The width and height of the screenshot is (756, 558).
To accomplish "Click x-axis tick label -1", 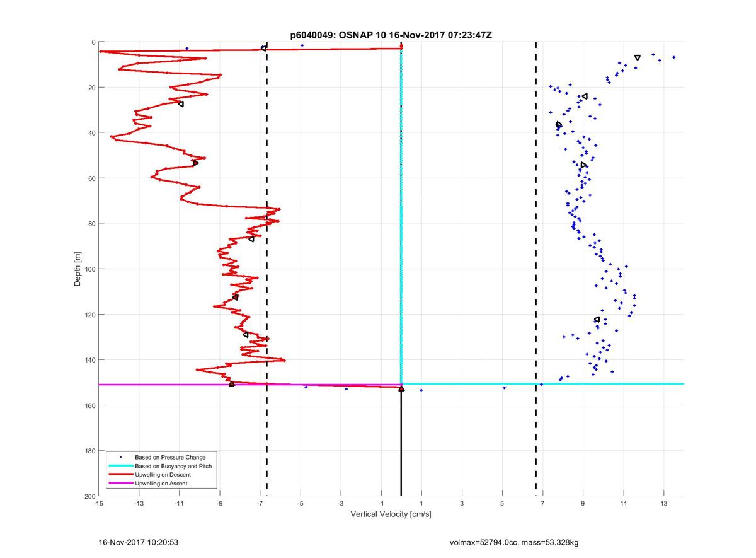I will click(x=381, y=504).
